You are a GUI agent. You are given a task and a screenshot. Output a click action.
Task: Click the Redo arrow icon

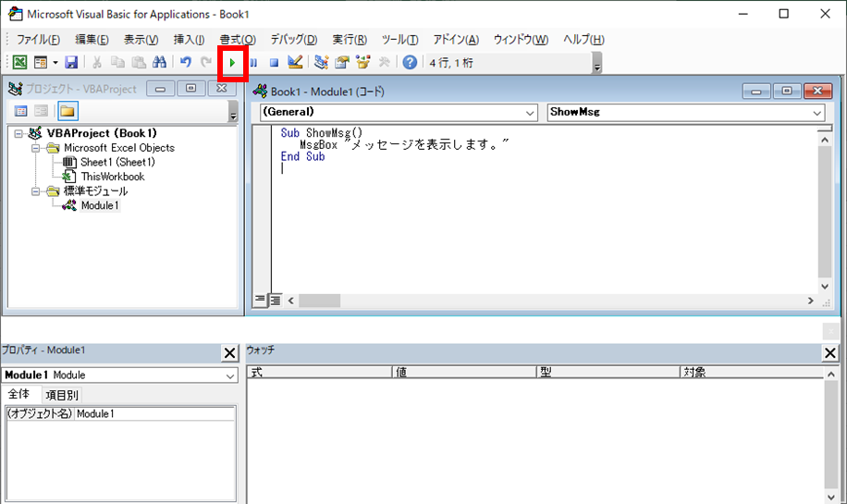click(x=206, y=63)
